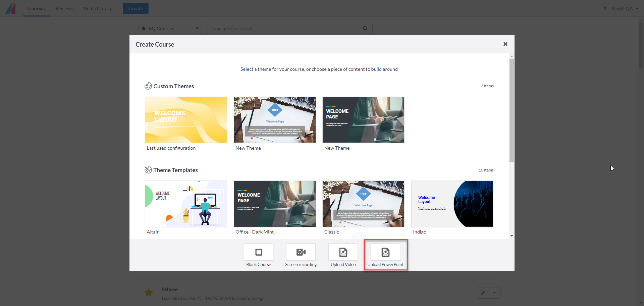Select the Last used configuration theme
The image size is (644, 306).
click(186, 120)
